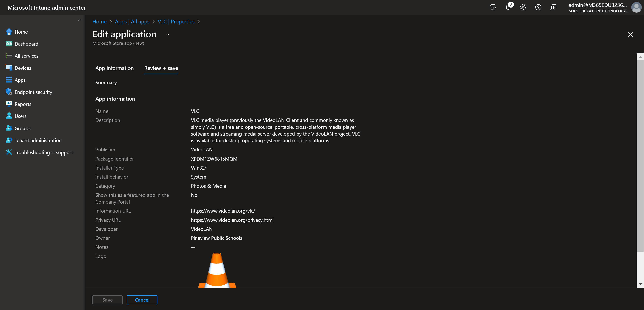Click the Reports icon in the sidebar
The width and height of the screenshot is (644, 310).
click(9, 104)
